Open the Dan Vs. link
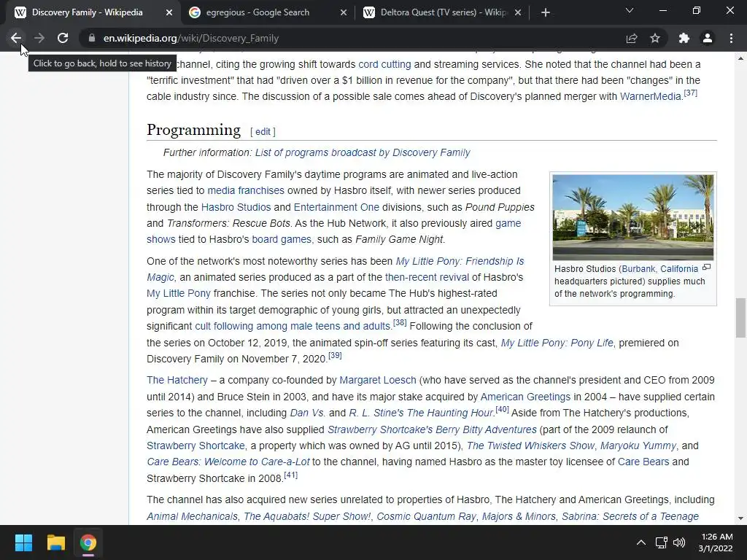Viewport: 747px width, 560px height. pos(308,413)
